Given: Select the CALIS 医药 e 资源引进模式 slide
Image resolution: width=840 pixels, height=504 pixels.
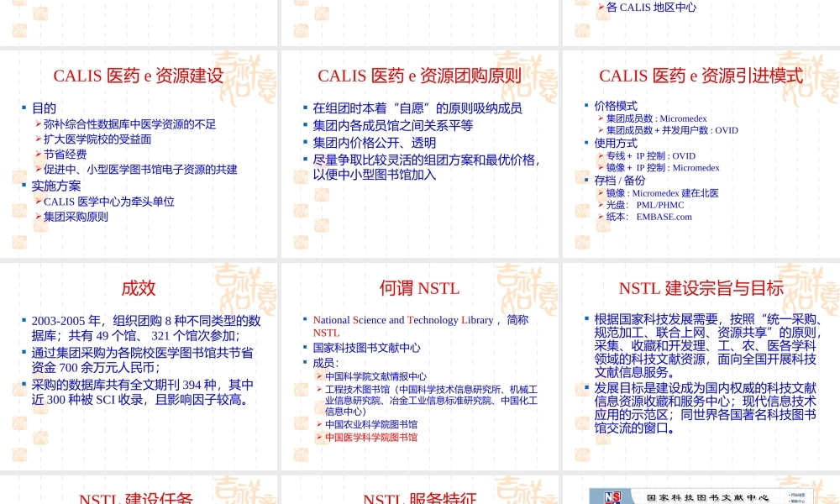Looking at the screenshot, I should pos(701,154).
